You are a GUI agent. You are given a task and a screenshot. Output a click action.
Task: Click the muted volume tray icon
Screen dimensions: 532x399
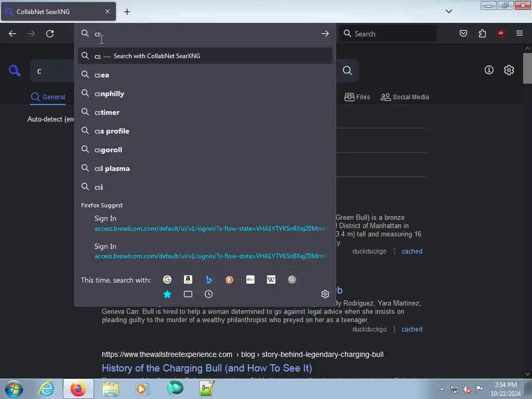point(467,389)
